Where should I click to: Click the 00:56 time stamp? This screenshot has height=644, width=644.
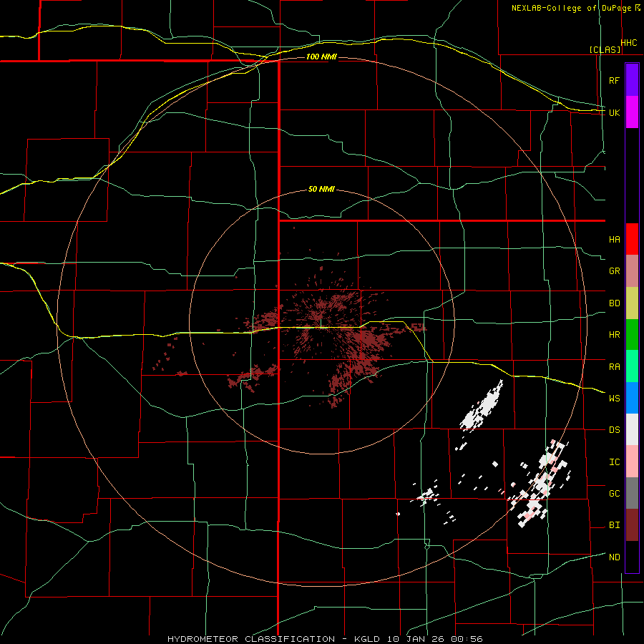[467, 639]
